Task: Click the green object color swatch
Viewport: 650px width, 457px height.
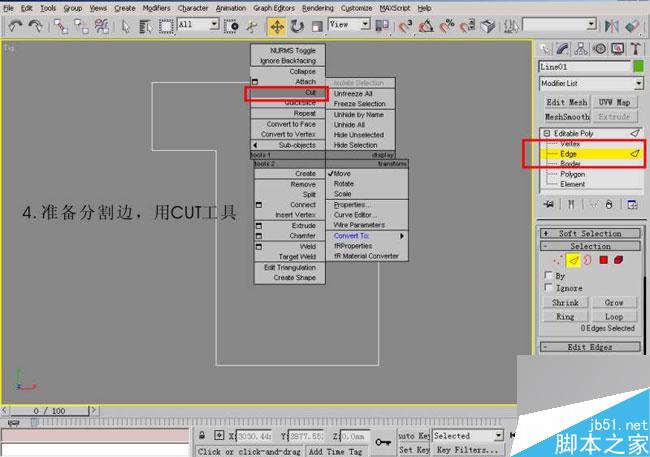Action: (638, 66)
